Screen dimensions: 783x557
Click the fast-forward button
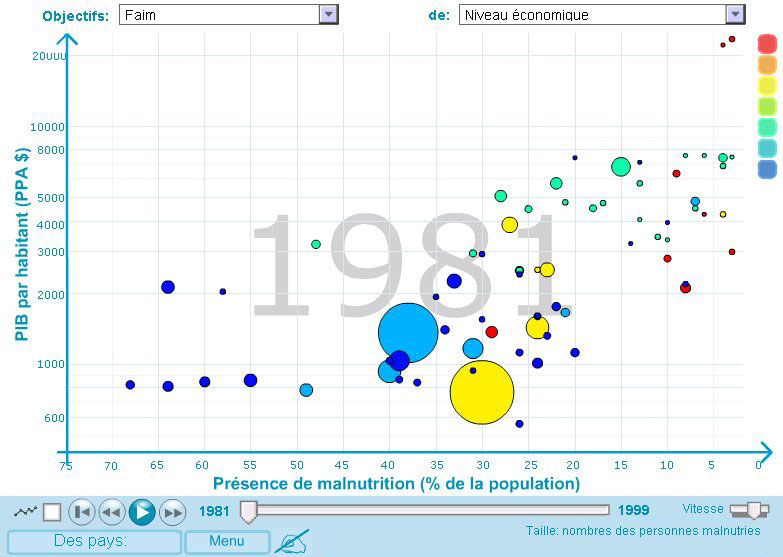click(x=173, y=512)
